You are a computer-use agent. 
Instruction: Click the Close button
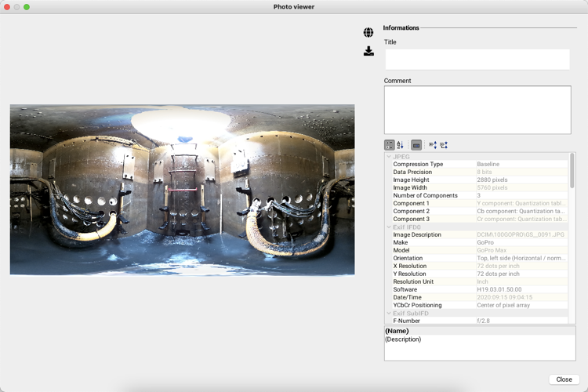564,379
